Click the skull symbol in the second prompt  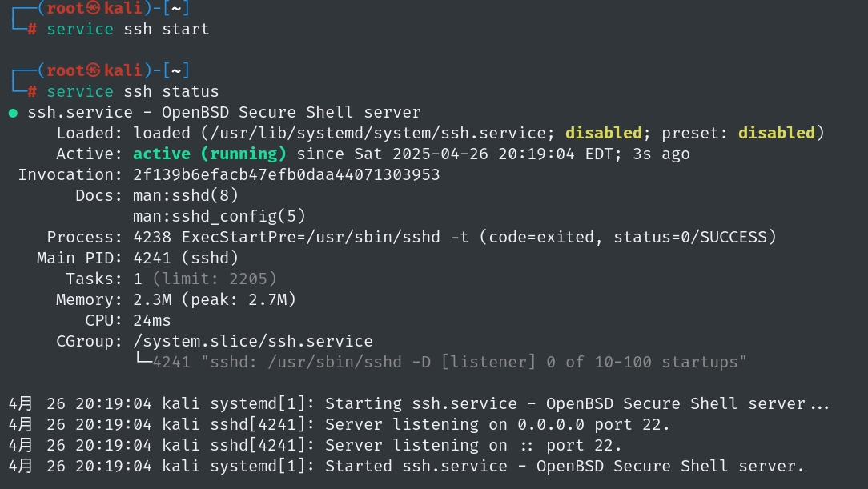[94, 70]
